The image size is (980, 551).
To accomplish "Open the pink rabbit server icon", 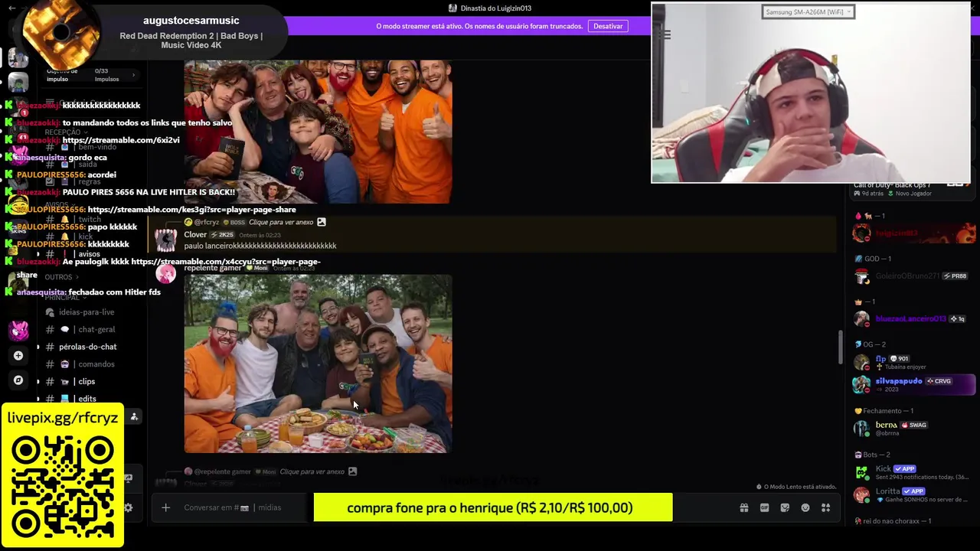I will [18, 330].
